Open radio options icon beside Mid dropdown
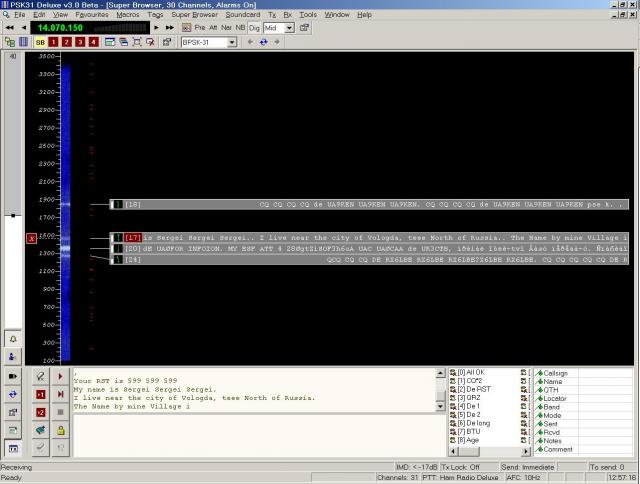 coord(304,28)
